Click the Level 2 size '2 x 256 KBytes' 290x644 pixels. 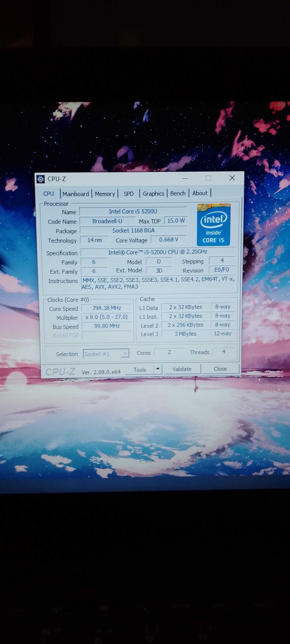tap(185, 325)
